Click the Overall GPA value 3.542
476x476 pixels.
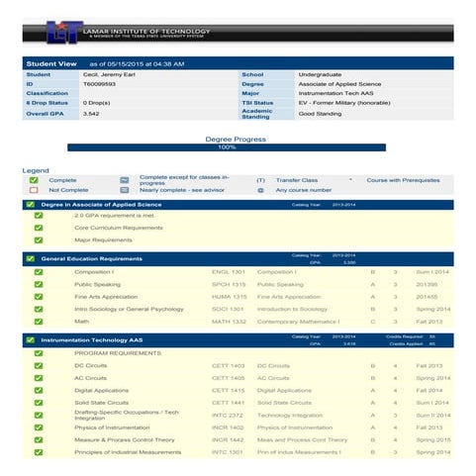click(91, 114)
